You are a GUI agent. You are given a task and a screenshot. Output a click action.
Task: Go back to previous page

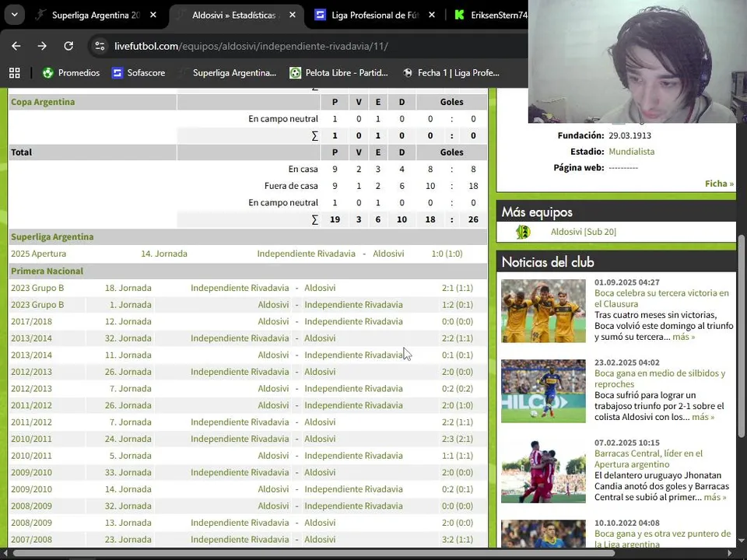click(x=16, y=46)
